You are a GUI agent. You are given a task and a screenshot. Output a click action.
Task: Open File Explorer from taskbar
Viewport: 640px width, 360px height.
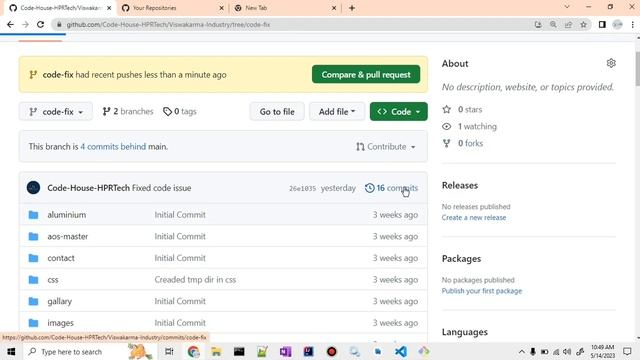click(x=216, y=351)
